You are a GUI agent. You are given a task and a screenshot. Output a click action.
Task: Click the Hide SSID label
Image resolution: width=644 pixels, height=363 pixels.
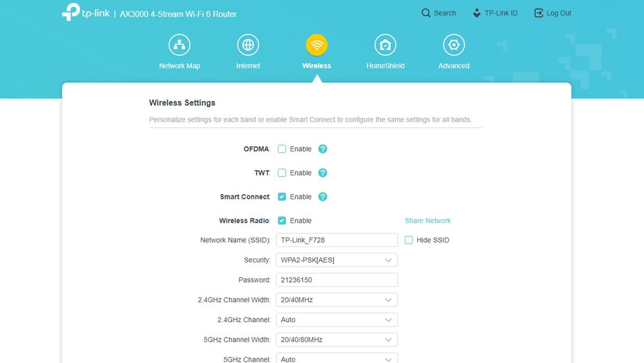point(433,240)
